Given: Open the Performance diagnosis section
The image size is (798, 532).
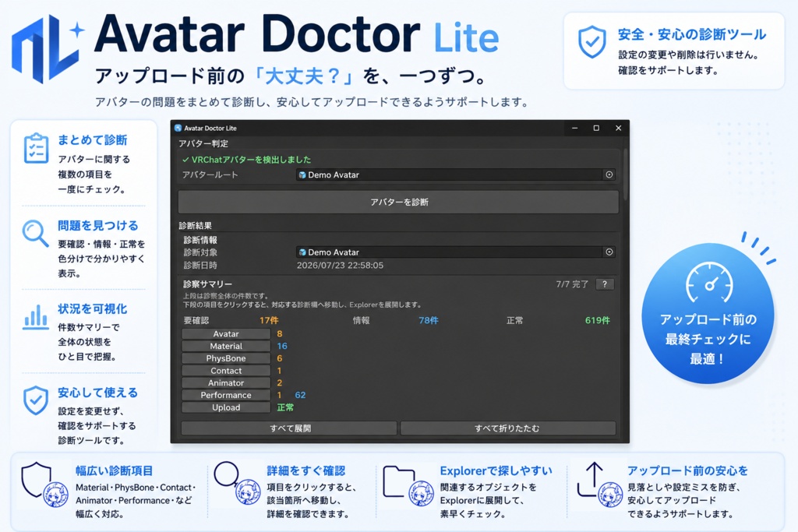Looking at the screenshot, I should 226,395.
